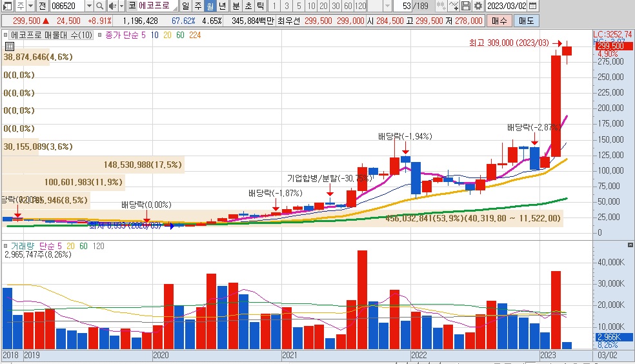Choose period button 10

coord(311,6)
